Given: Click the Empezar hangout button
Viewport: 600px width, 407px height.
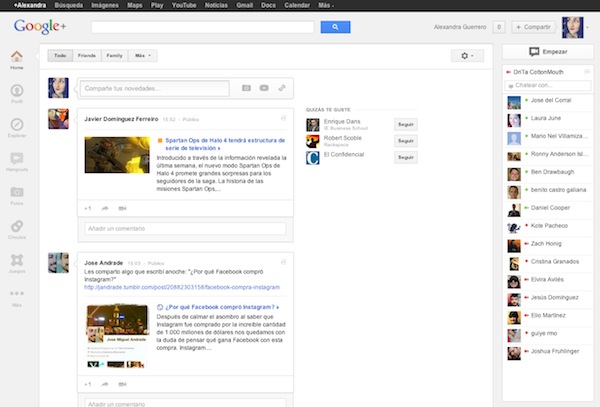Looking at the screenshot, I should (x=548, y=52).
